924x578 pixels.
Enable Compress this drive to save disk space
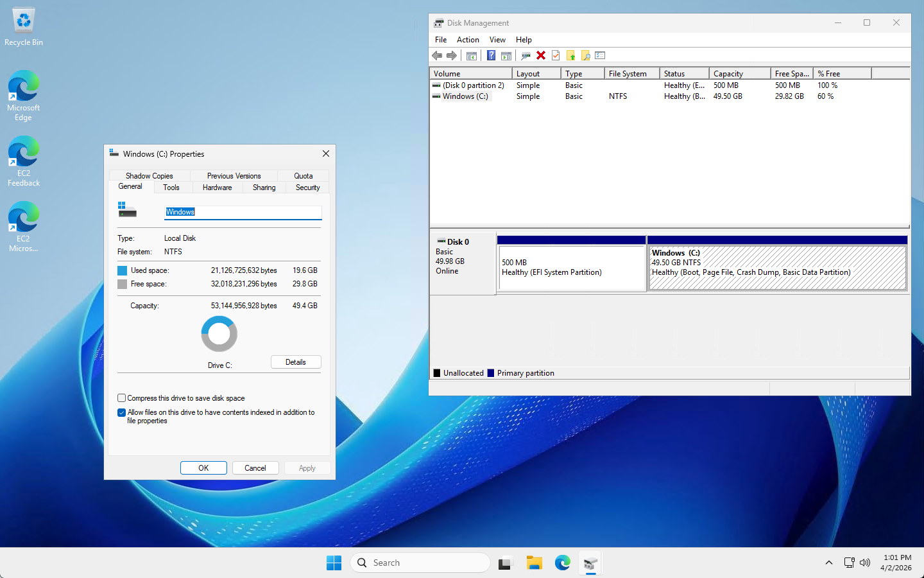coord(121,398)
